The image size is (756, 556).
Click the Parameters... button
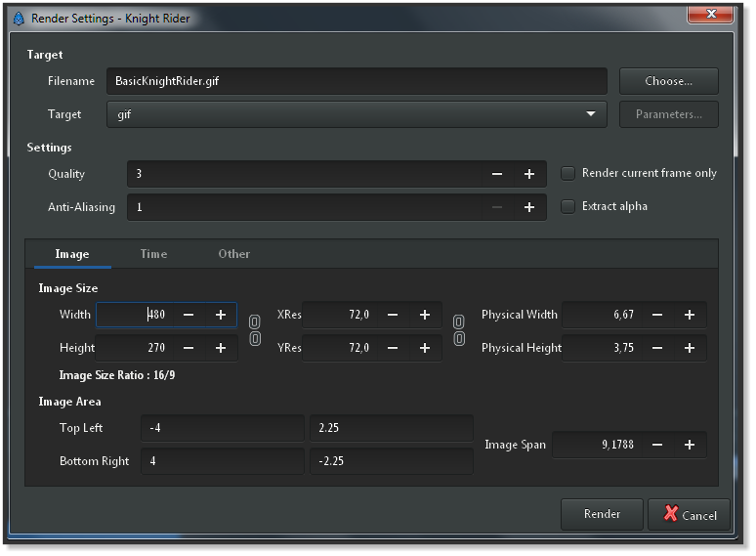tap(669, 114)
